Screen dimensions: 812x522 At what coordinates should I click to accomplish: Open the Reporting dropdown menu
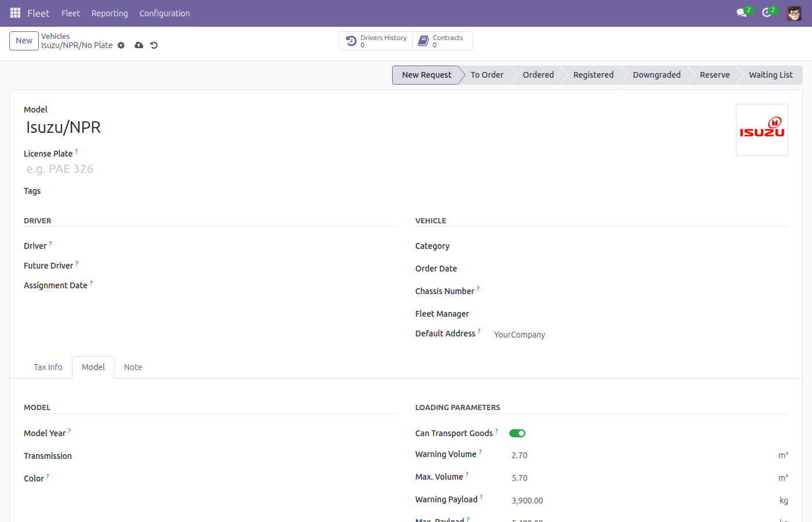110,13
